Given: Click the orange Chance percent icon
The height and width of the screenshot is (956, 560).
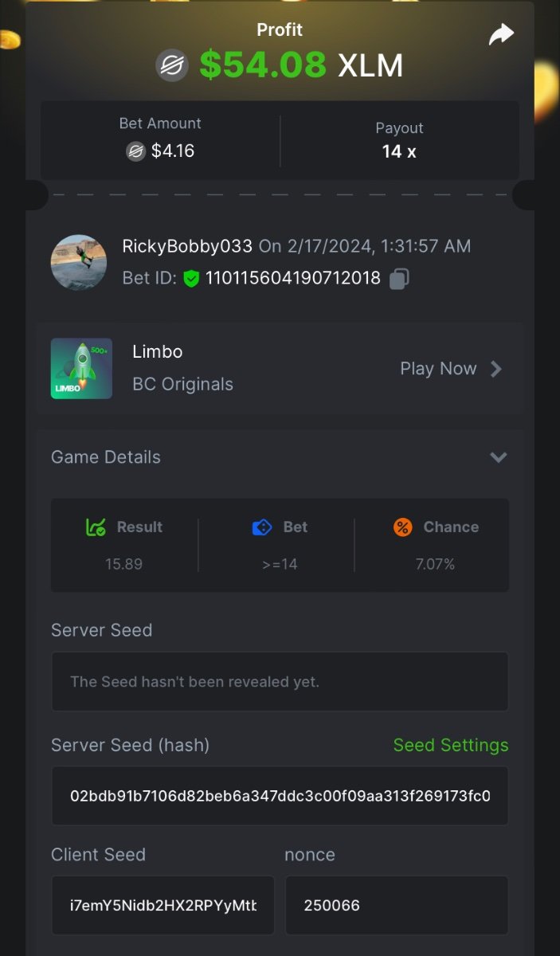Looking at the screenshot, I should 403,527.
